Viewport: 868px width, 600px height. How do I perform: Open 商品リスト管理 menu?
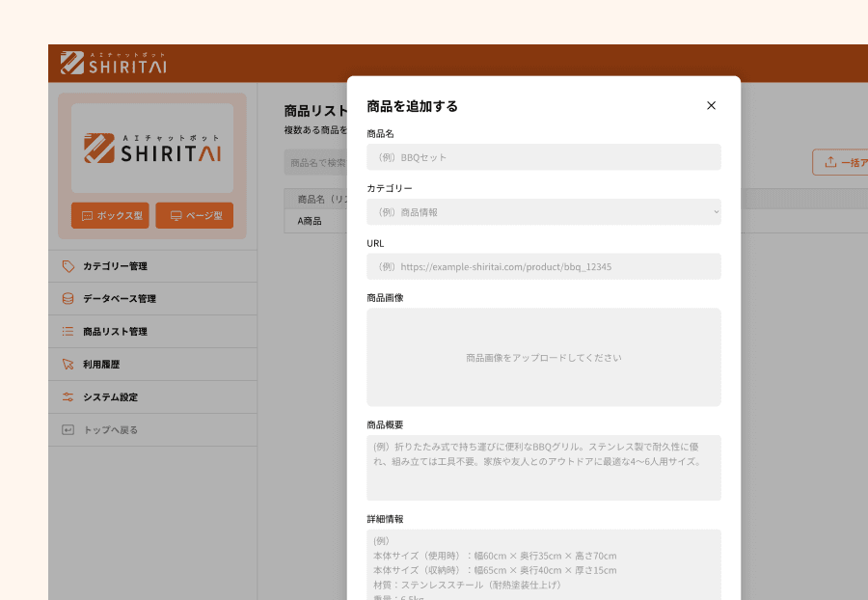tap(152, 332)
